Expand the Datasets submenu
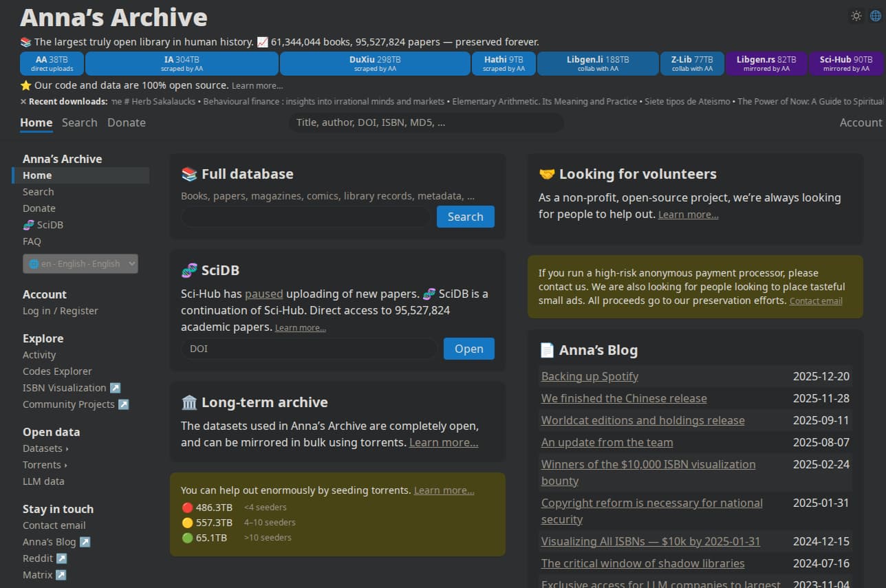886x588 pixels. (x=45, y=448)
